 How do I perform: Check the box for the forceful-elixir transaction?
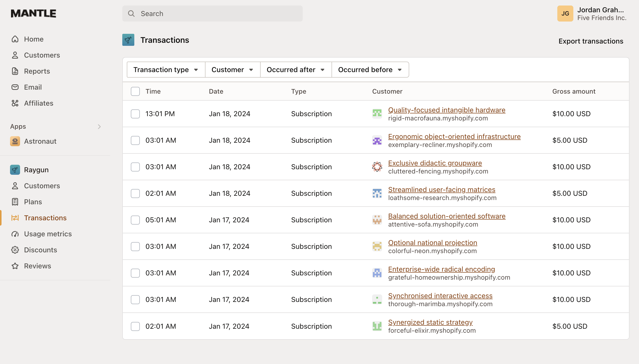click(135, 326)
